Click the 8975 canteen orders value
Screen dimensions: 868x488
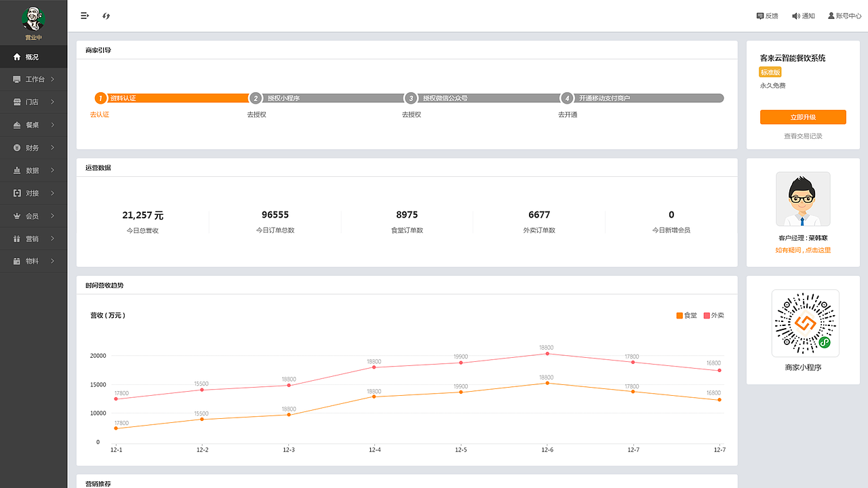(407, 215)
